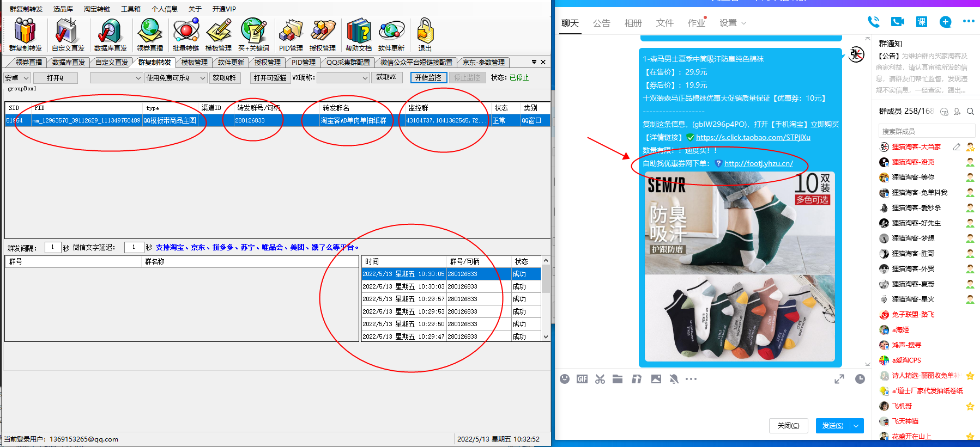This screenshot has width=980, height=447.
Task: Click the 获取Q群 button
Action: [x=224, y=78]
